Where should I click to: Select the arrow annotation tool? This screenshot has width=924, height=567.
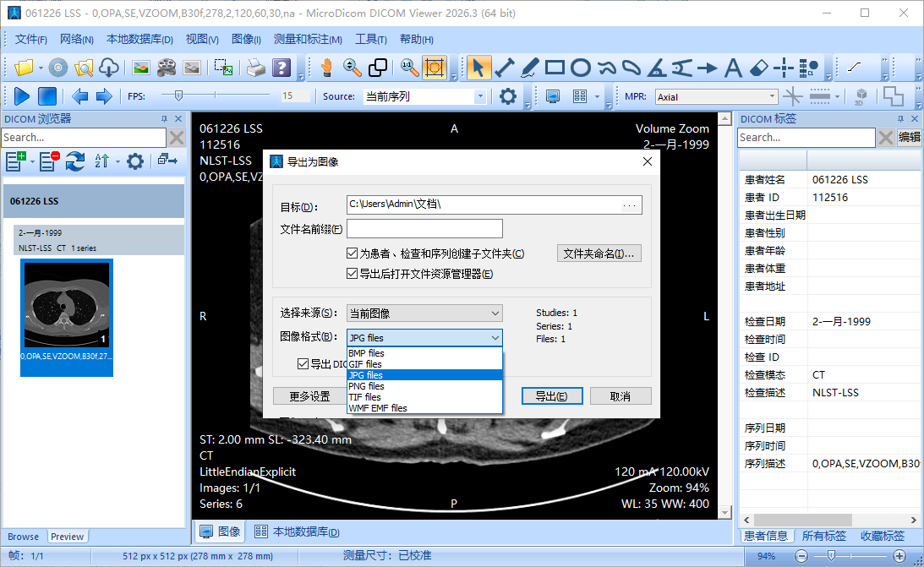click(707, 68)
